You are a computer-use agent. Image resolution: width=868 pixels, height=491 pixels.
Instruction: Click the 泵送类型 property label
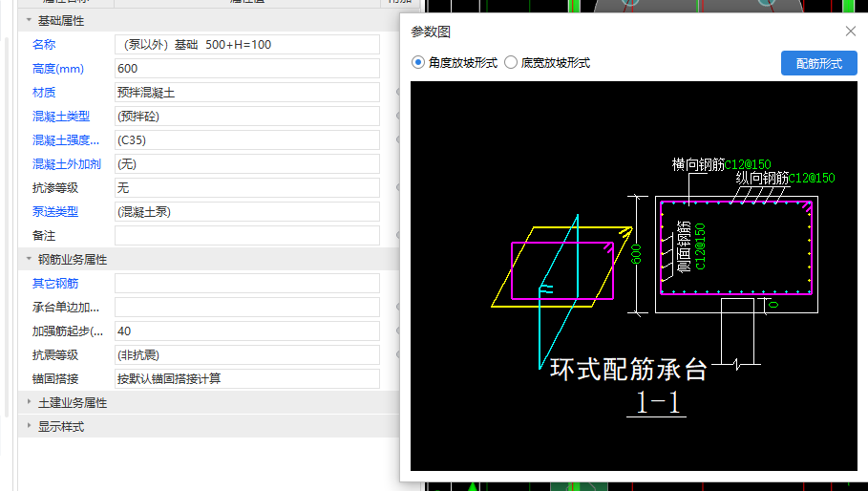[x=55, y=211]
